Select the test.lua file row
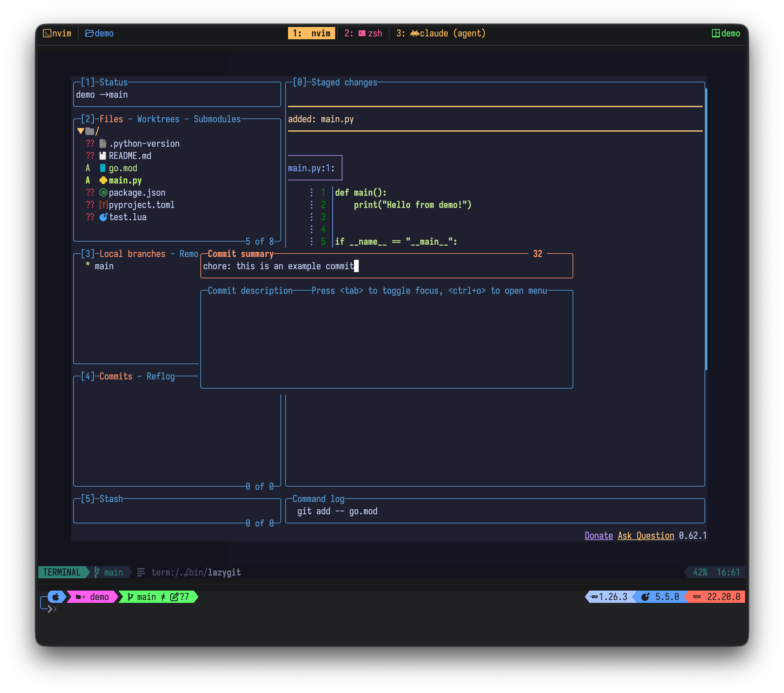 [x=177, y=217]
